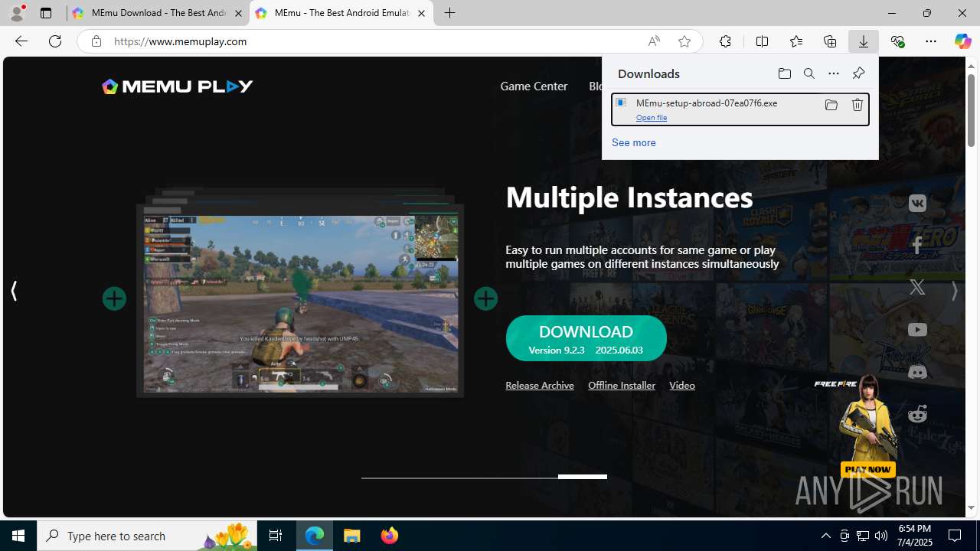
Task: Open File Explorer from taskbar
Action: [352, 536]
